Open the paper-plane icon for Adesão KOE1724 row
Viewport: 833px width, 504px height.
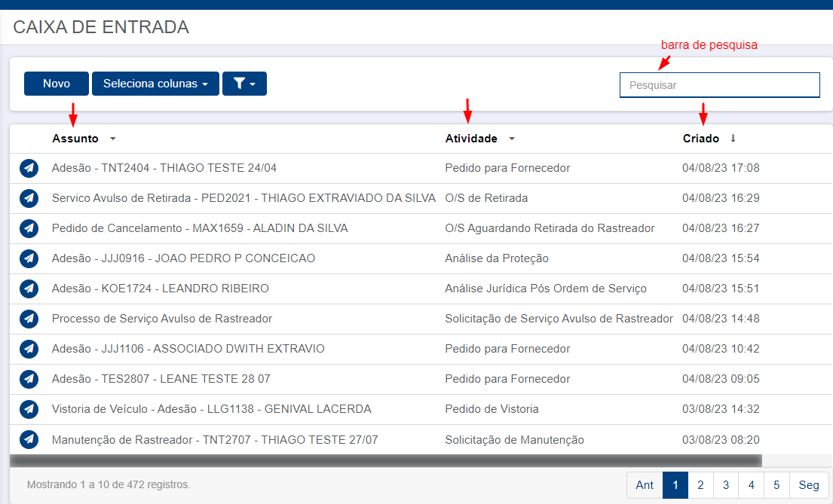click(29, 289)
